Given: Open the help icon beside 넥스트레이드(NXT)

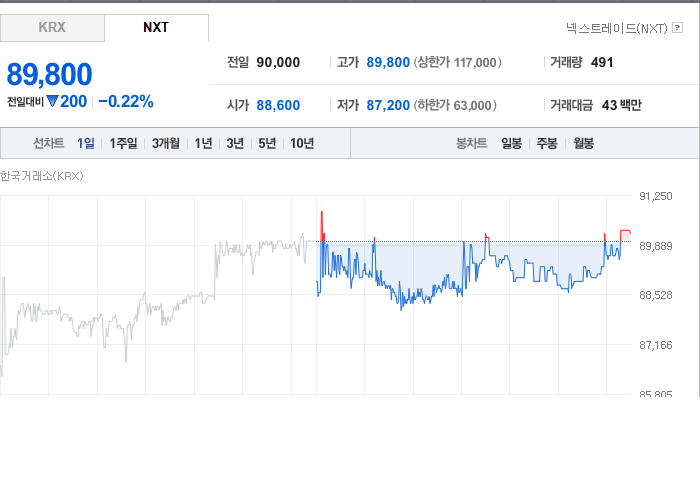Looking at the screenshot, I should coord(677,28).
